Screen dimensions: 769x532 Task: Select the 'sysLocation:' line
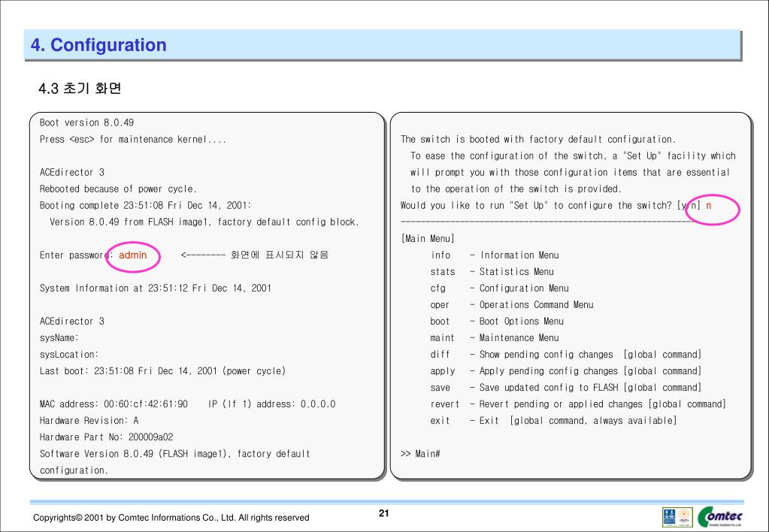[x=69, y=355]
